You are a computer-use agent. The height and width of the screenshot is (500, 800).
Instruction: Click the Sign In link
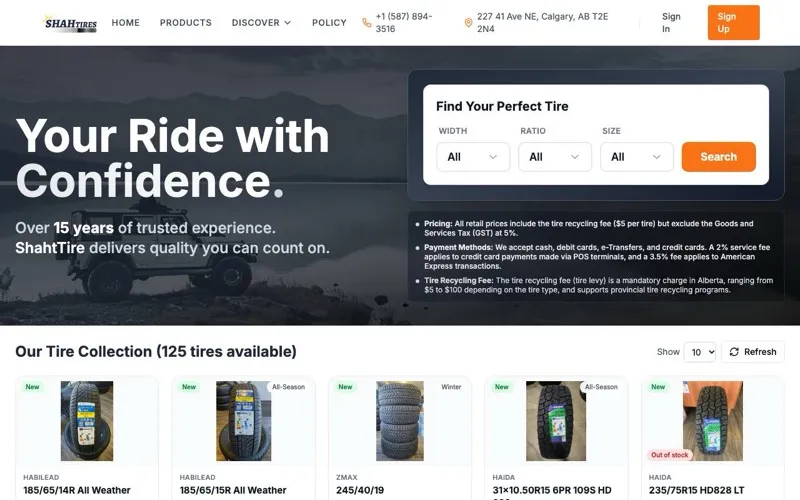(x=671, y=23)
